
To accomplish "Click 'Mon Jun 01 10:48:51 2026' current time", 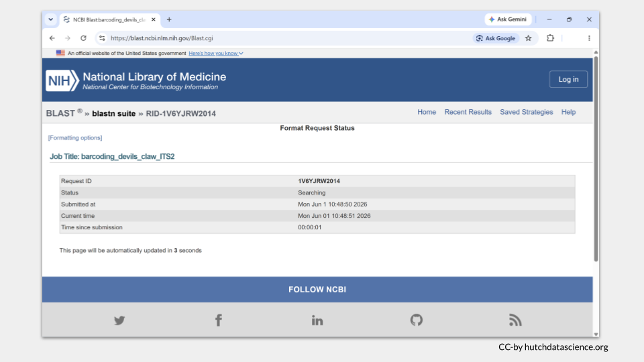I will (334, 215).
